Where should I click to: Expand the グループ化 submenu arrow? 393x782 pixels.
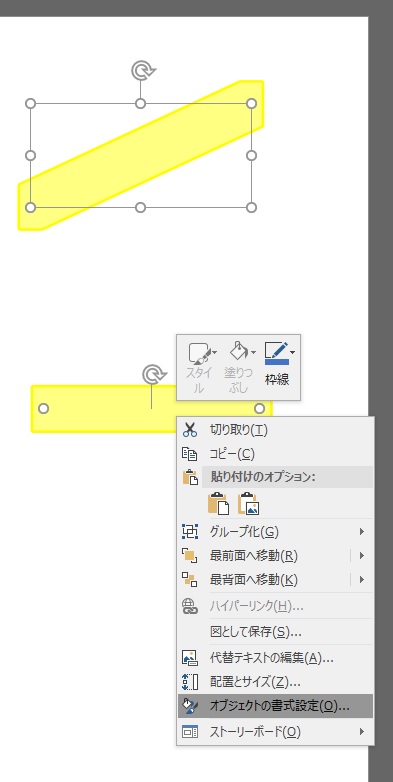362,532
